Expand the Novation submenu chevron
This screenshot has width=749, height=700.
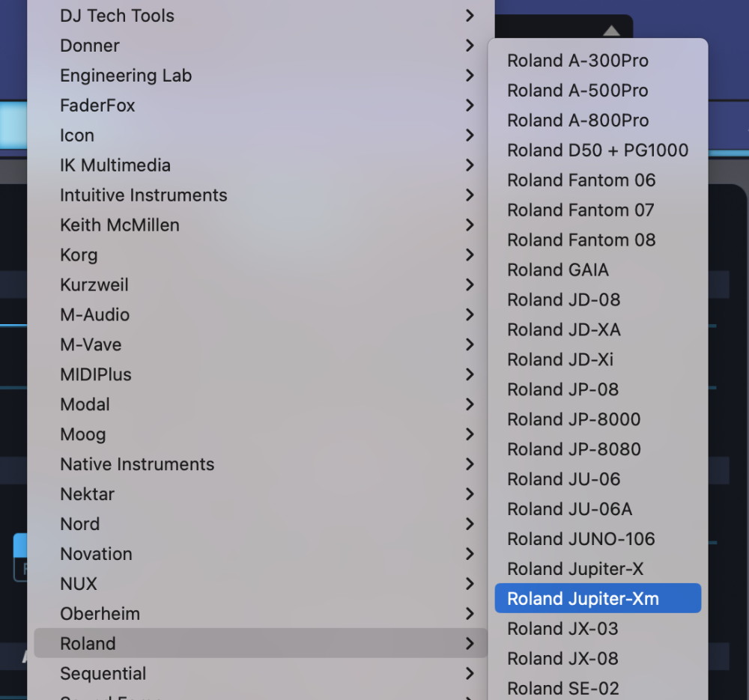tap(470, 554)
